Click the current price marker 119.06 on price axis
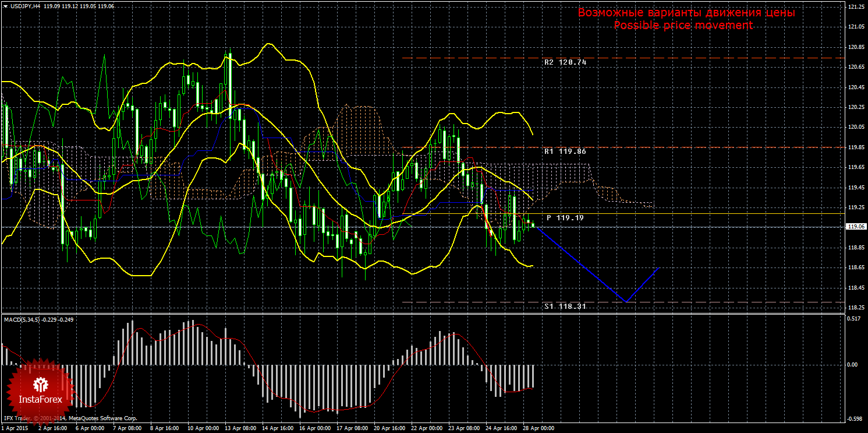The image size is (868, 433). pyautogui.click(x=855, y=227)
